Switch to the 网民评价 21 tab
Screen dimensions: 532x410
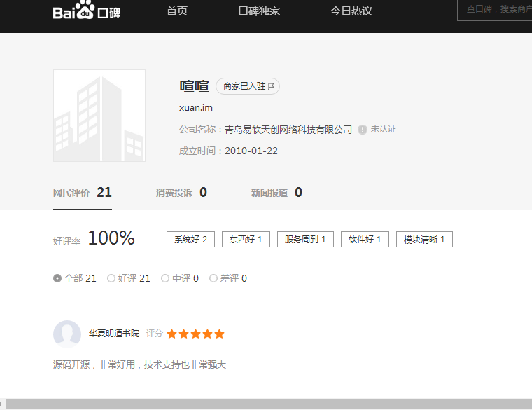tap(83, 193)
